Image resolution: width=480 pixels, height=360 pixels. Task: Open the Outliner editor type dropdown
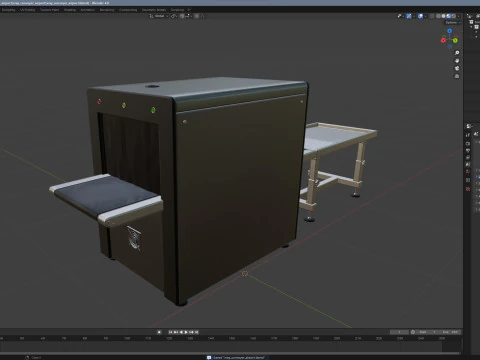[469, 16]
